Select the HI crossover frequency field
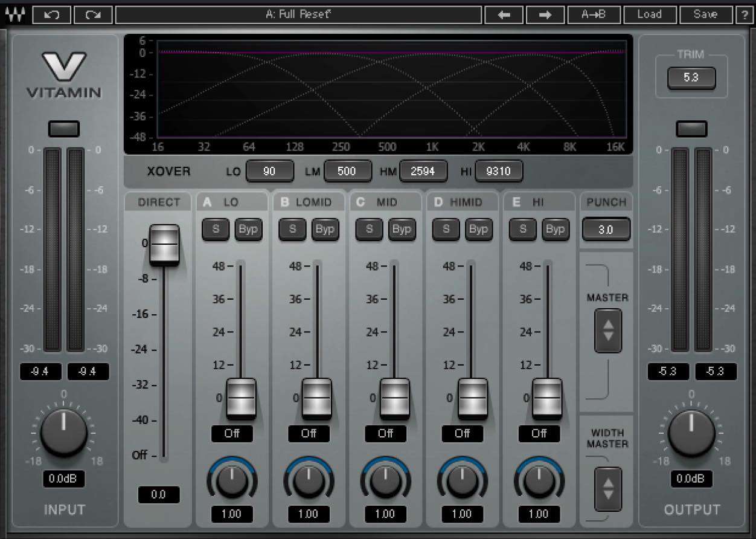 pyautogui.click(x=499, y=172)
